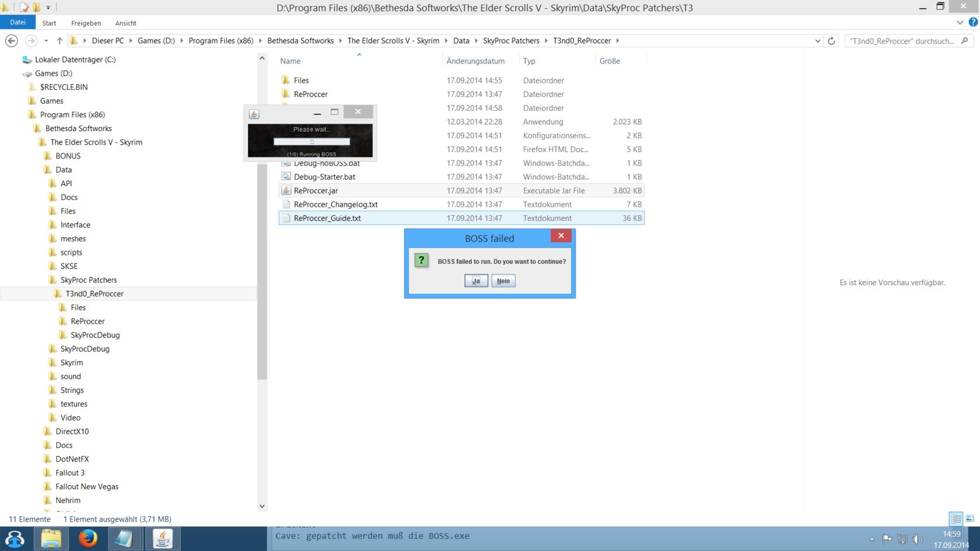This screenshot has height=551, width=980.
Task: Click the up one level arrow
Action: pos(60,41)
